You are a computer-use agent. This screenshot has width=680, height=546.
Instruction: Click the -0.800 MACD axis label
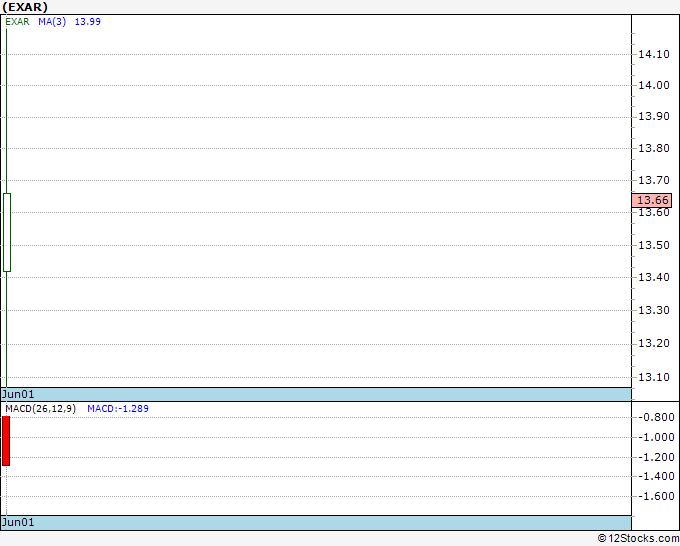point(656,417)
